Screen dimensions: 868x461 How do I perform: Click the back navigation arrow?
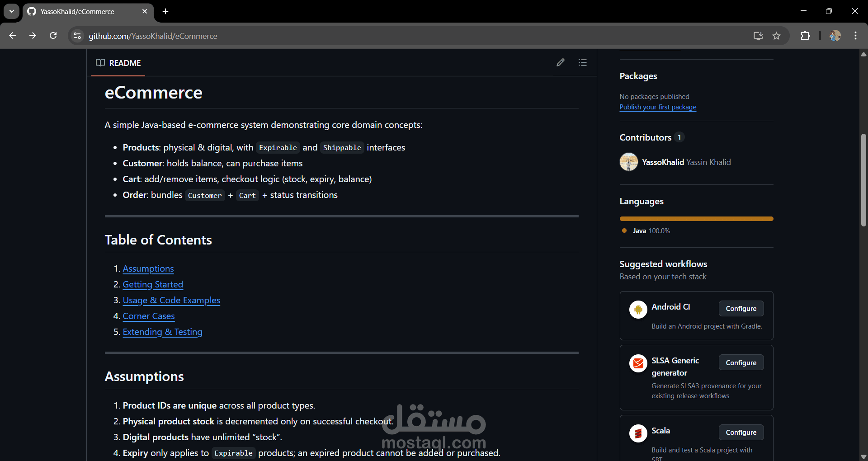click(12, 35)
